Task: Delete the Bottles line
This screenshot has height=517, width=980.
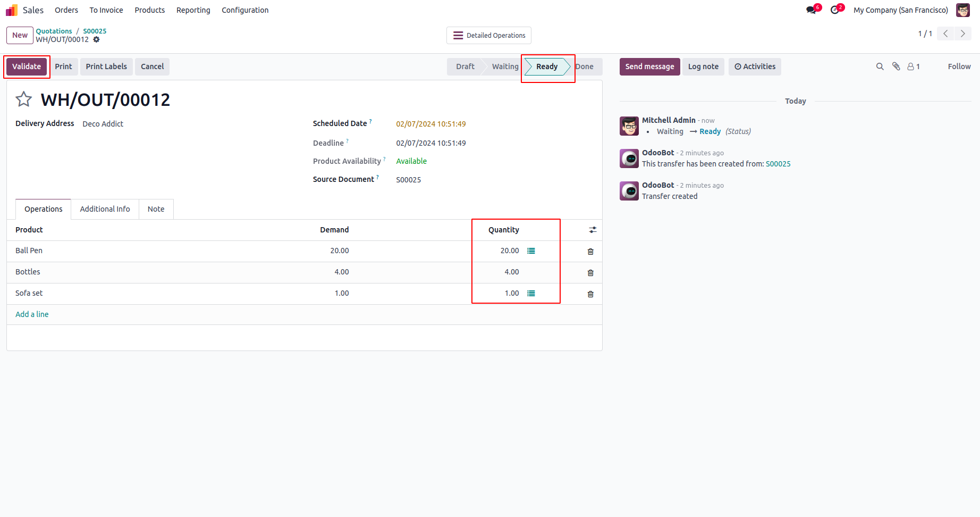Action: pos(590,272)
